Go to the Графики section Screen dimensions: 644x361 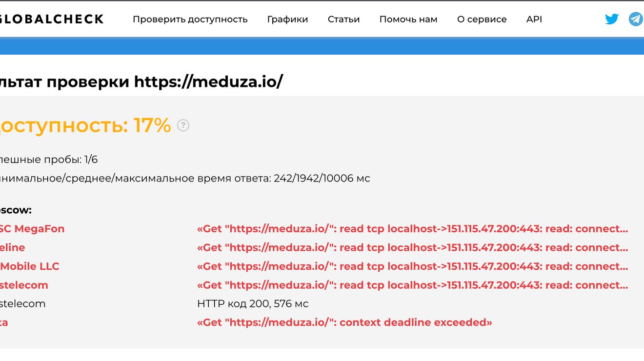pos(288,20)
